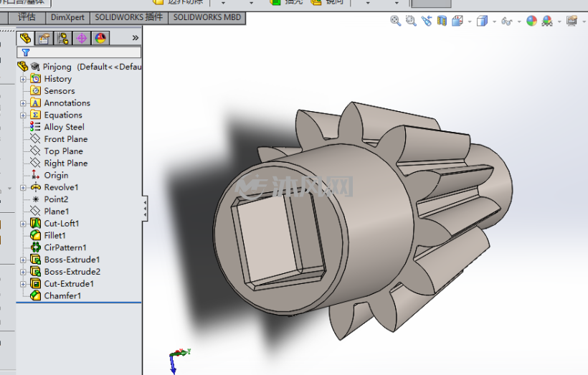The width and height of the screenshot is (588, 375).
Task: Select the Revolve1 feature icon
Action: pos(36,187)
